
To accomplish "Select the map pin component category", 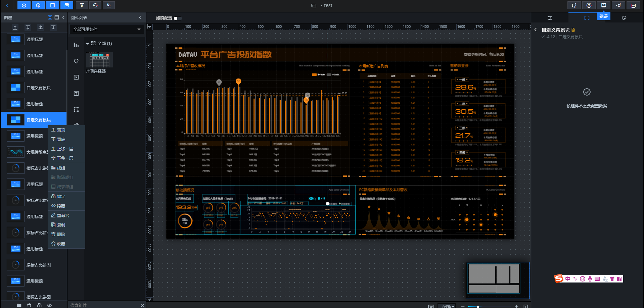I will pyautogui.click(x=76, y=61).
